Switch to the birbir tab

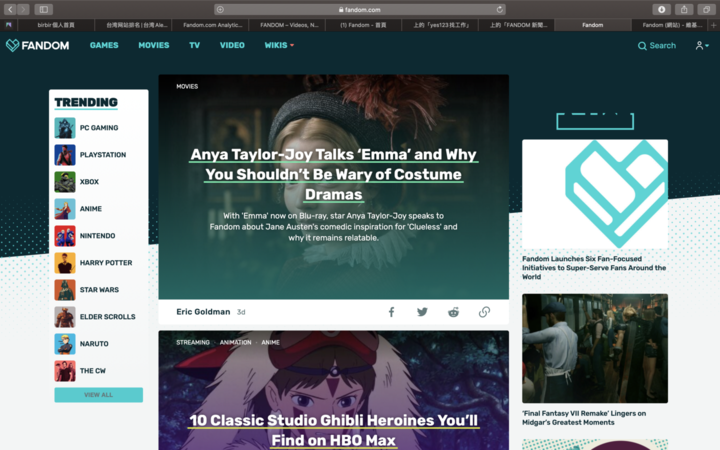click(x=56, y=25)
